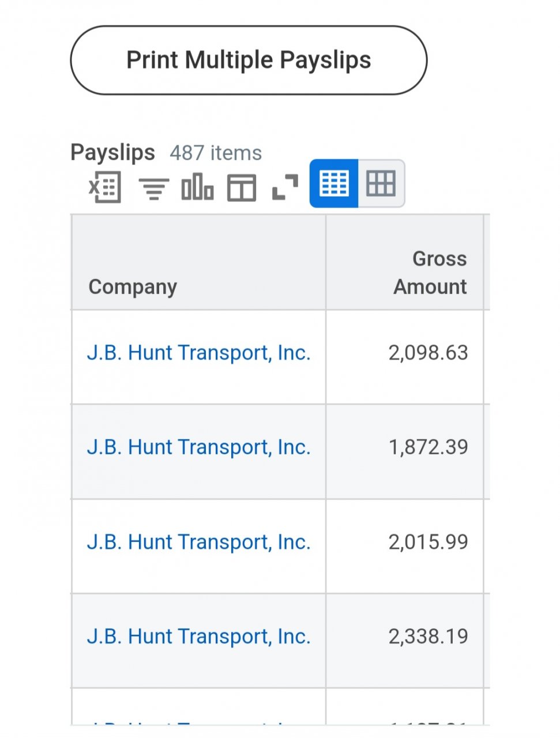The image size is (560, 738).
Task: Click the Payslips section heading
Action: point(112,153)
